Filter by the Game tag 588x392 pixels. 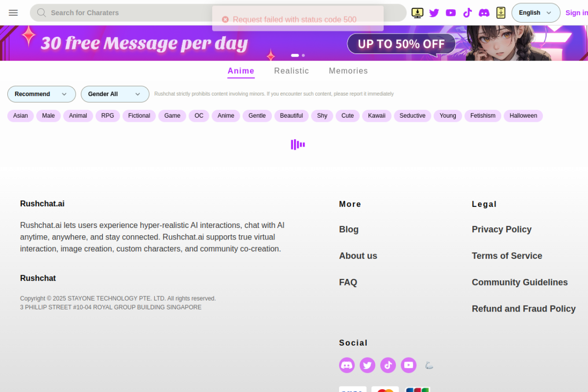(x=172, y=116)
